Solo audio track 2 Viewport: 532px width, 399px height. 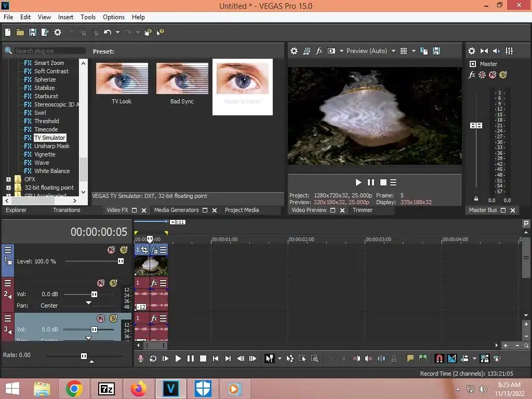[x=113, y=283]
